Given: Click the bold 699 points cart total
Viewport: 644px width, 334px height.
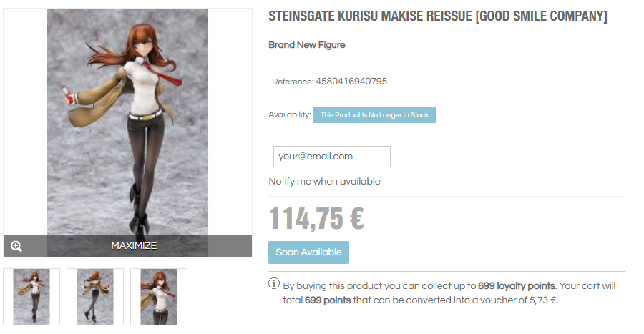Looking at the screenshot, I should [x=328, y=300].
